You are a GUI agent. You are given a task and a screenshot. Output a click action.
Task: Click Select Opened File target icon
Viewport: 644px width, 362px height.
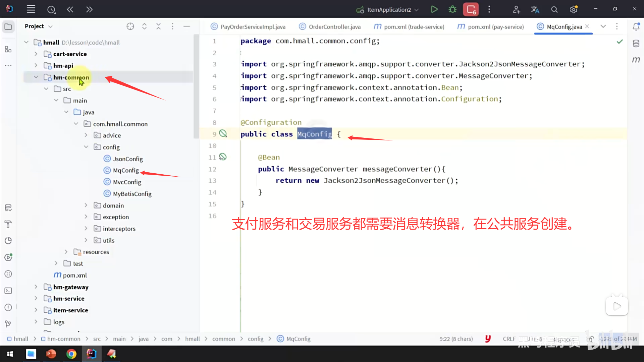[130, 26]
